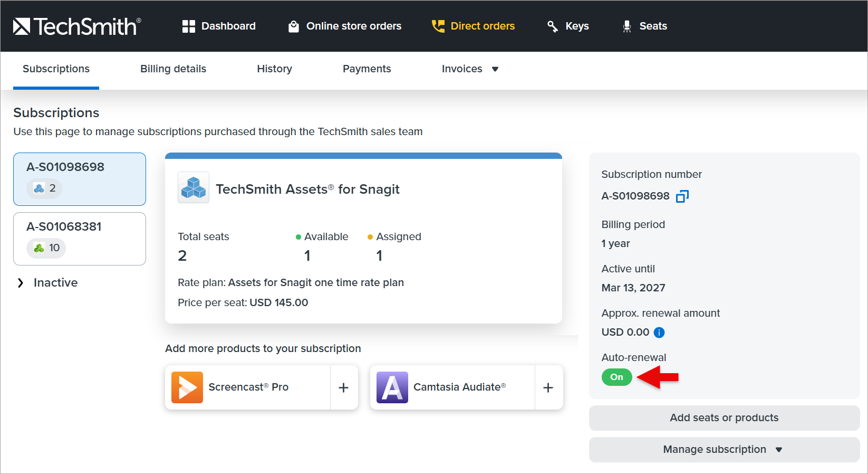Viewport: 868px width, 474px height.
Task: Add Screencast Pro with the plus button
Action: click(343, 387)
